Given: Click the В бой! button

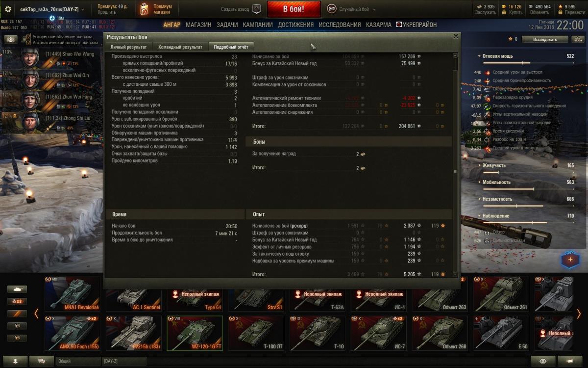Looking at the screenshot, I should pyautogui.click(x=294, y=9).
